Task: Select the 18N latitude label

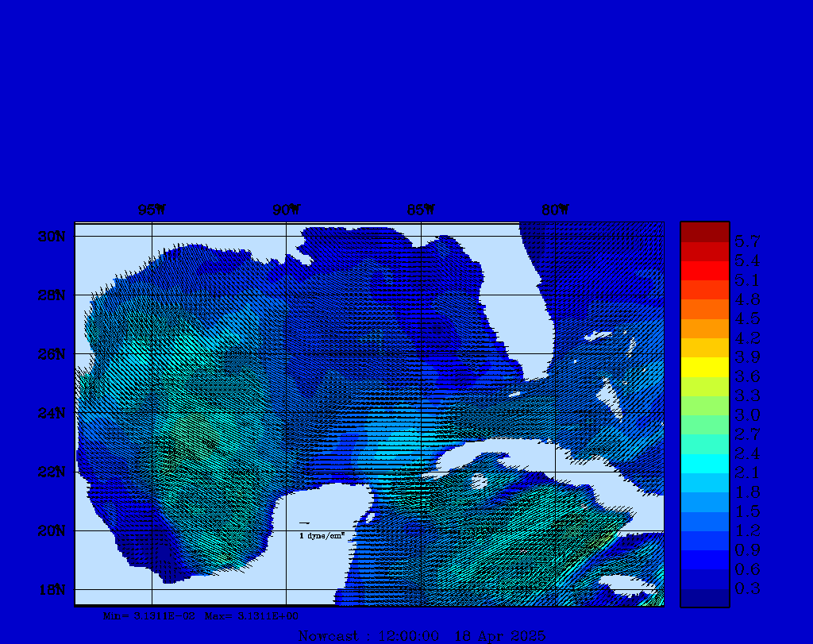Action: click(x=52, y=590)
